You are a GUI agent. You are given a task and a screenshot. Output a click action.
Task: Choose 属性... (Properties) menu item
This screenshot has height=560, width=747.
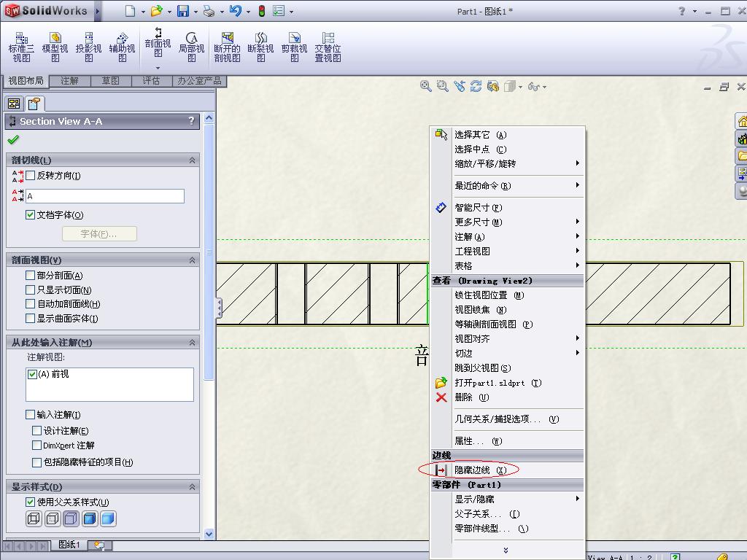pyautogui.click(x=508, y=441)
